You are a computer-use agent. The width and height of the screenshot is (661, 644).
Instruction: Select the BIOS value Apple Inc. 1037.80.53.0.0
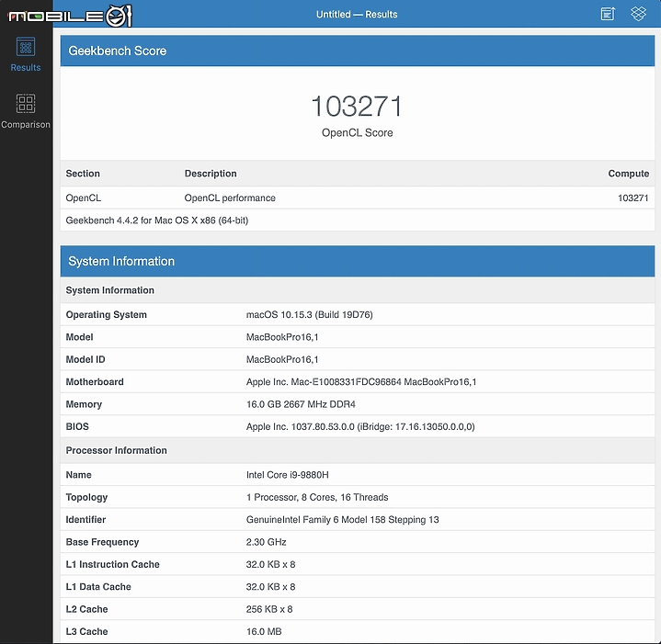click(360, 426)
